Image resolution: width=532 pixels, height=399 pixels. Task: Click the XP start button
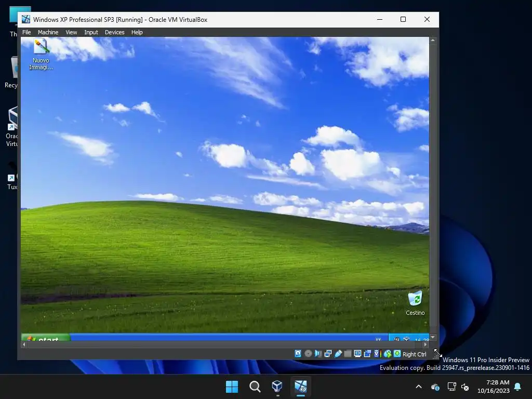(46, 338)
